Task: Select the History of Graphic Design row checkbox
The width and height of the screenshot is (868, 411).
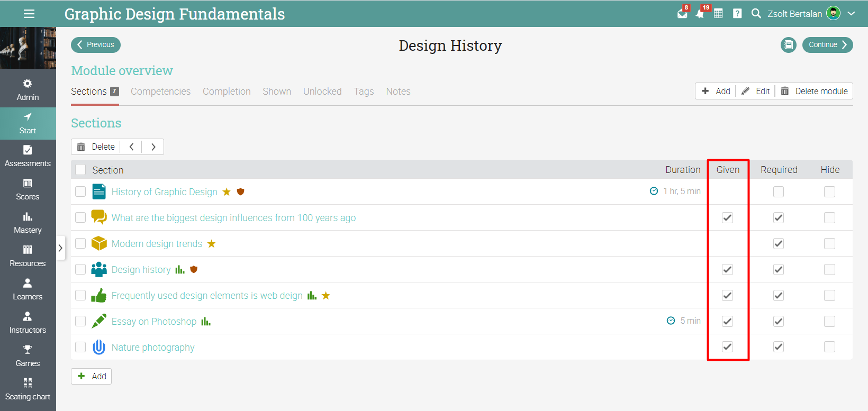Action: tap(80, 191)
